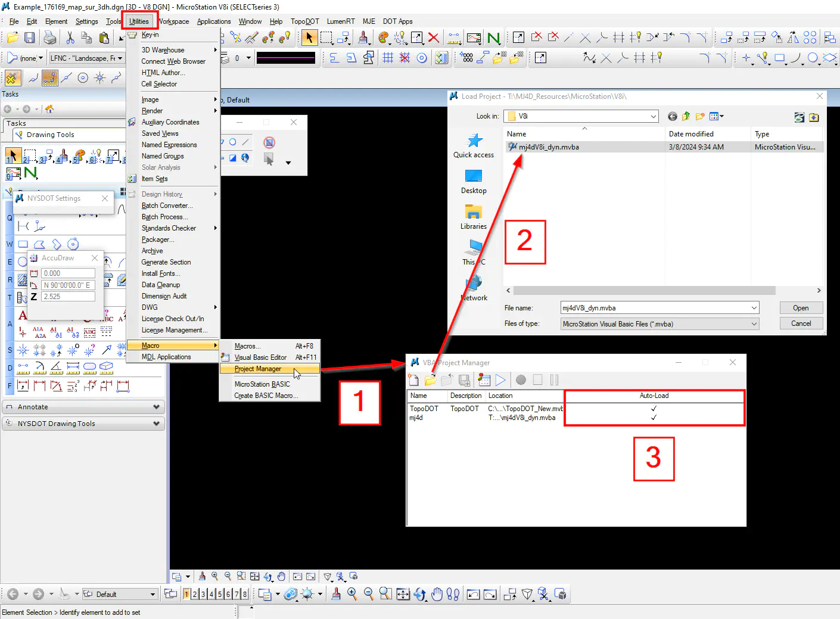The width and height of the screenshot is (840, 619).
Task: Click the New Project icon in VBA Project Manager
Action: tap(413, 380)
